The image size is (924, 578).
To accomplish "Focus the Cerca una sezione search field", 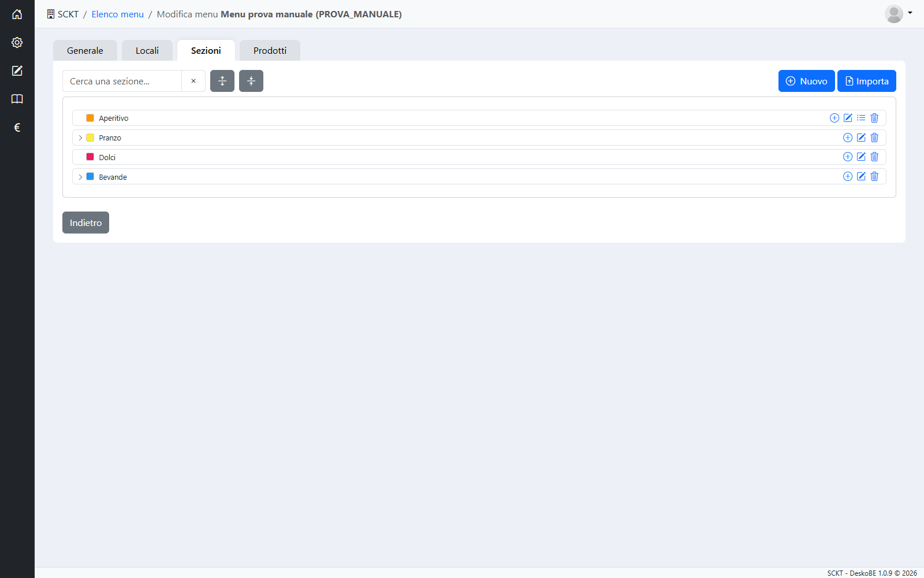I will pyautogui.click(x=122, y=81).
